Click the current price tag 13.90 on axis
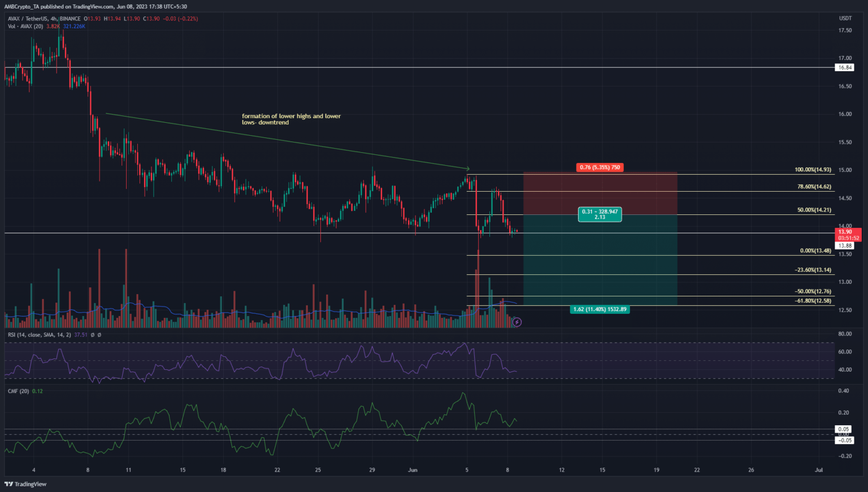The height and width of the screenshot is (492, 868). [x=845, y=232]
